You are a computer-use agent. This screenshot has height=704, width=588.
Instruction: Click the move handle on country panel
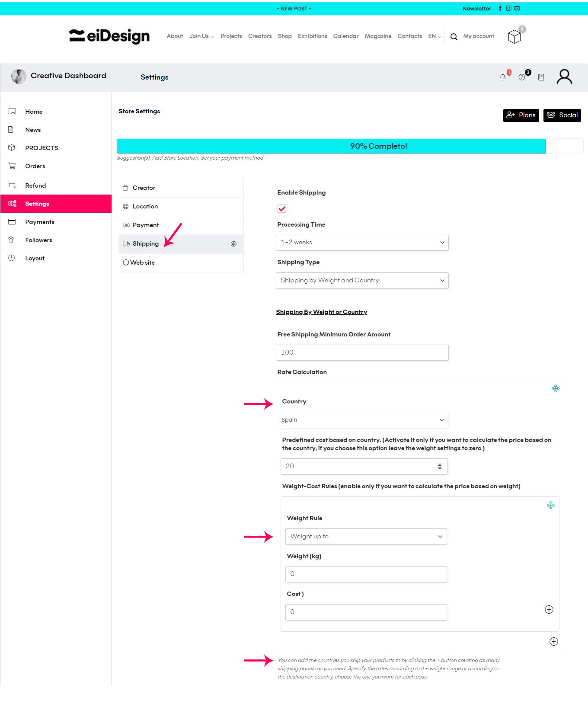point(556,389)
